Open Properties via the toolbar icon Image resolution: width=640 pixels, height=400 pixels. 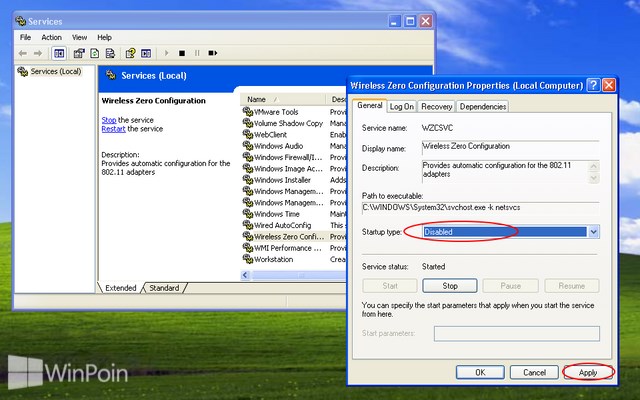(x=79, y=53)
